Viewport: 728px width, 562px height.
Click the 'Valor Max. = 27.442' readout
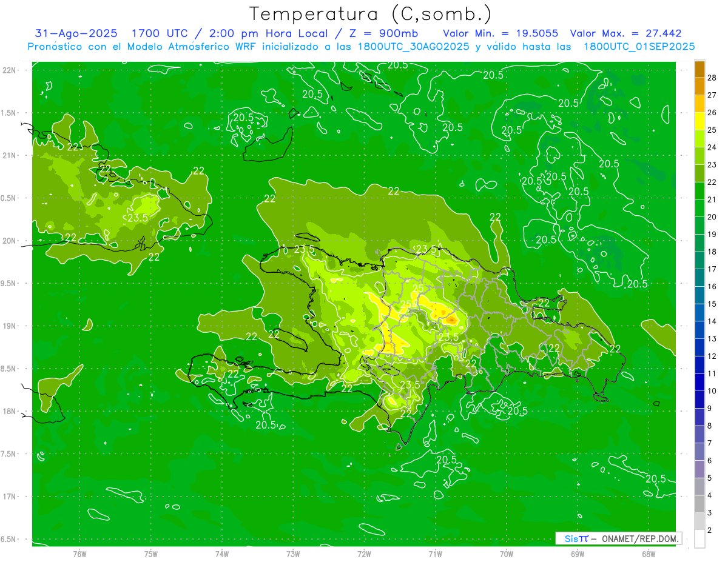point(626,33)
